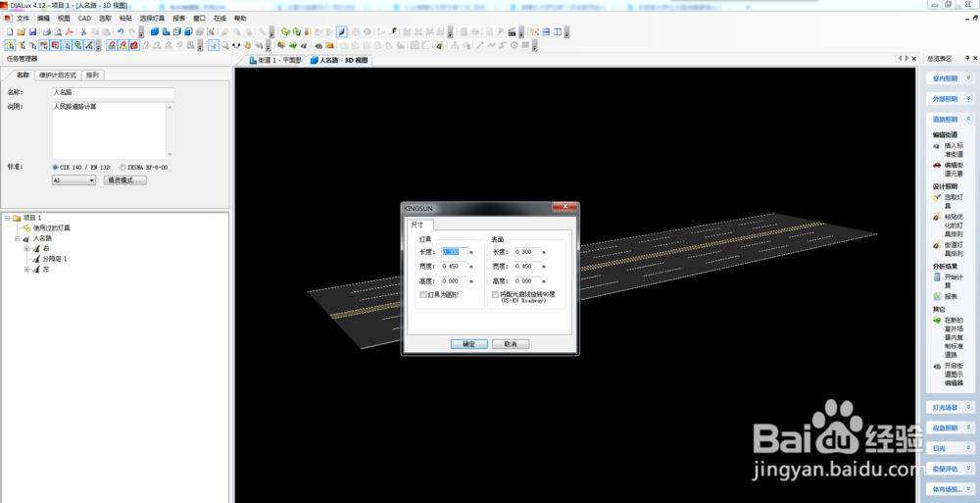The image size is (980, 503).
Task: Click the 报表 report icon in guide
Action: [x=936, y=296]
